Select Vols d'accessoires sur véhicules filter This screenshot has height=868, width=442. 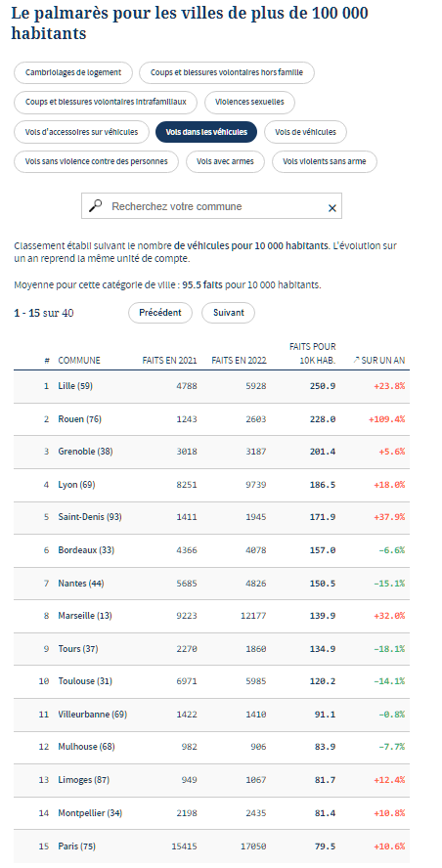[81, 132]
